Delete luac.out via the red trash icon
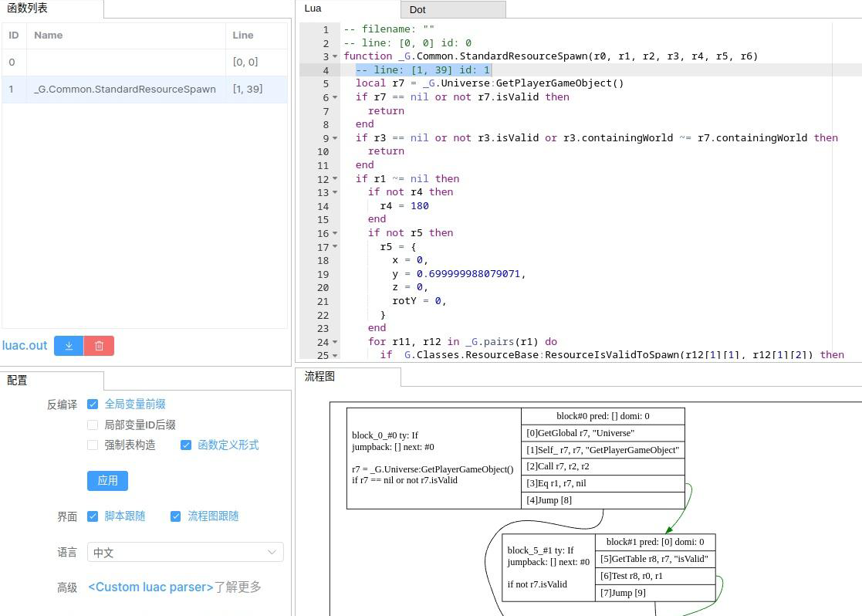This screenshot has width=862, height=616. [99, 346]
